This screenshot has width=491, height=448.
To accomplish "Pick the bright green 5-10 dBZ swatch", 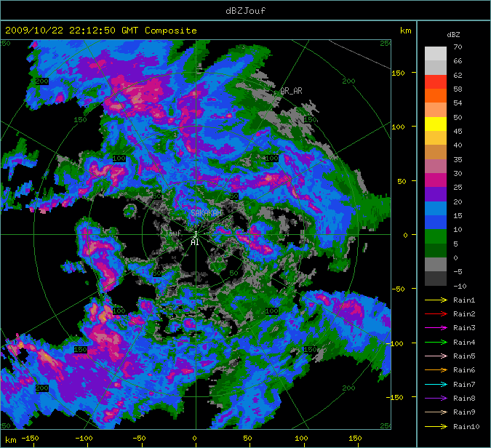I will click(436, 236).
